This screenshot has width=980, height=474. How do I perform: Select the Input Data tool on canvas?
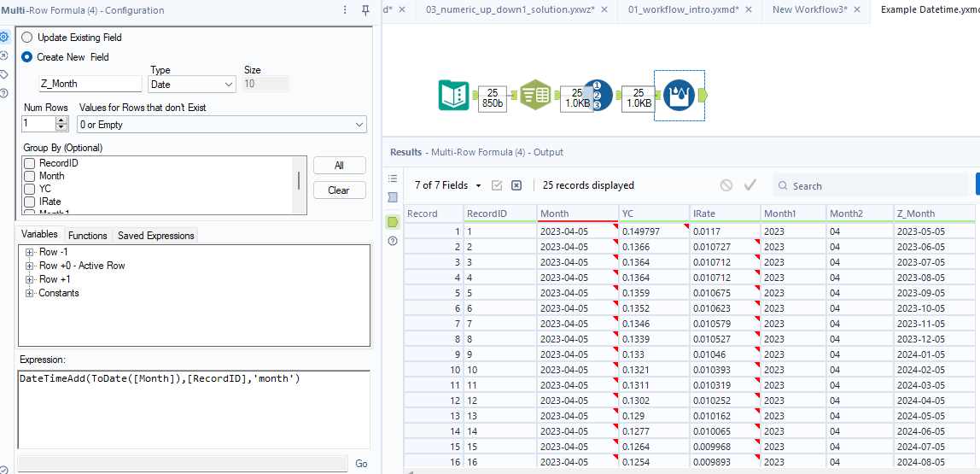pyautogui.click(x=453, y=95)
